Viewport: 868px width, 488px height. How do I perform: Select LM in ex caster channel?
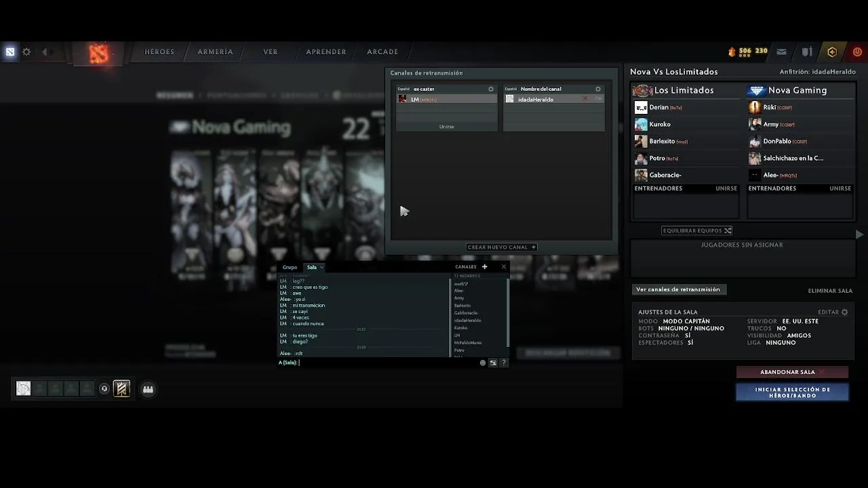[x=446, y=99]
